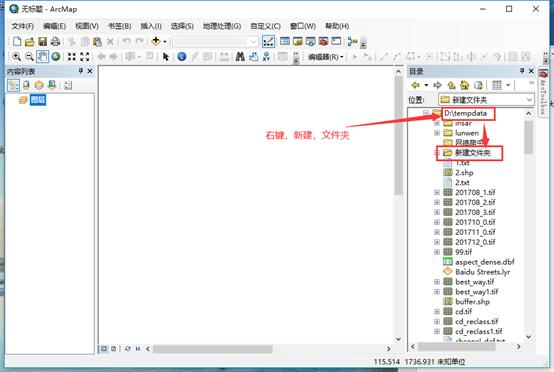This screenshot has height=372, width=554.
Task: Activate the Identify tool
Action: tap(182, 57)
